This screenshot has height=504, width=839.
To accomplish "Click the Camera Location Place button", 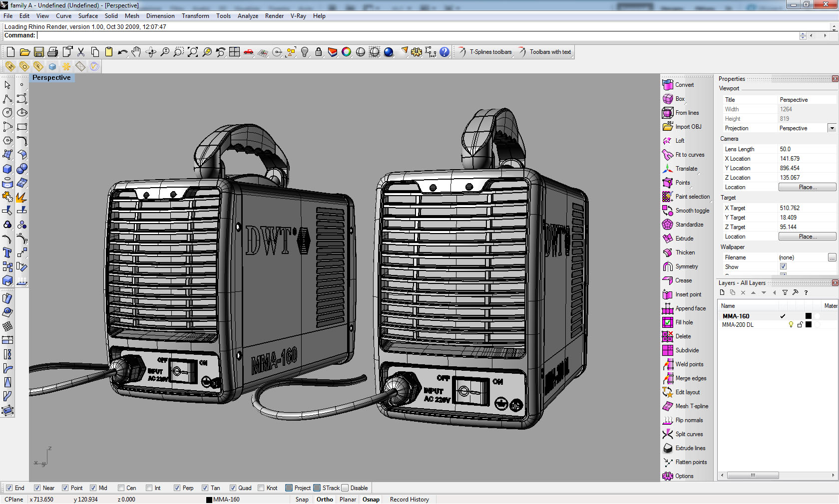I will (x=807, y=187).
